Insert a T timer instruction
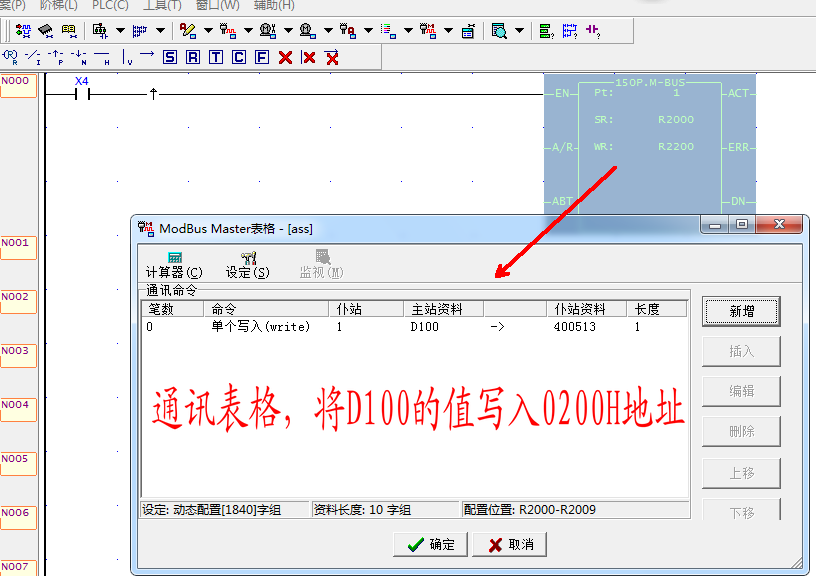816x576 pixels. pyautogui.click(x=215, y=57)
